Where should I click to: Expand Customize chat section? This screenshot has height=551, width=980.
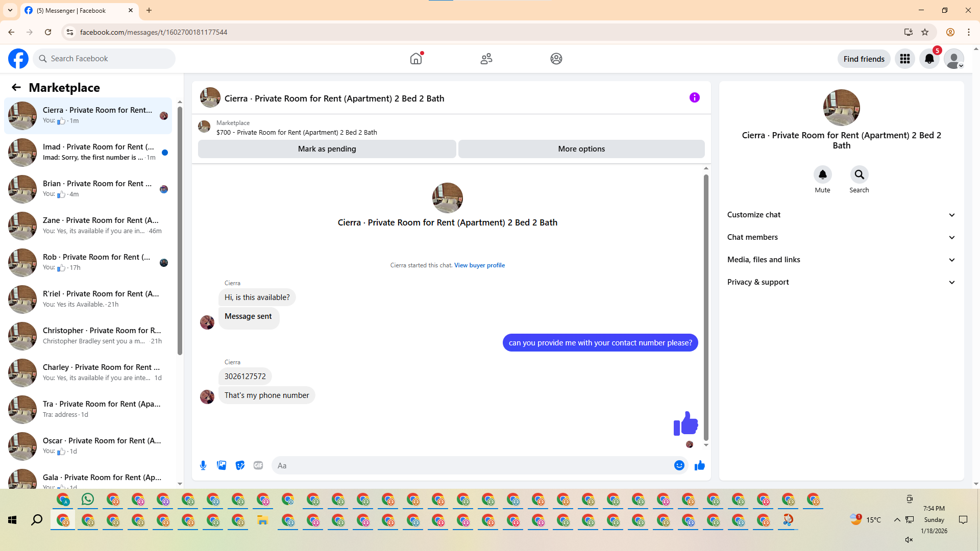[841, 215]
